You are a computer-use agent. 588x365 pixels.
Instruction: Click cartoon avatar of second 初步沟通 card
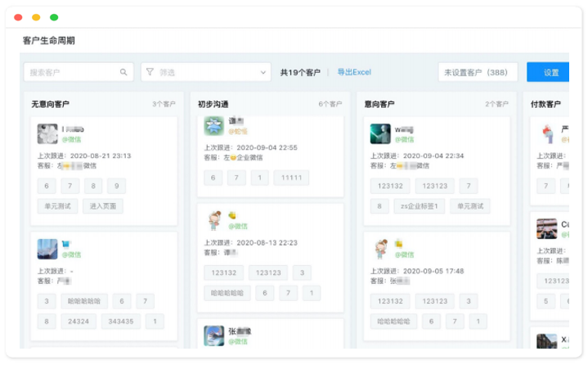[x=213, y=221]
